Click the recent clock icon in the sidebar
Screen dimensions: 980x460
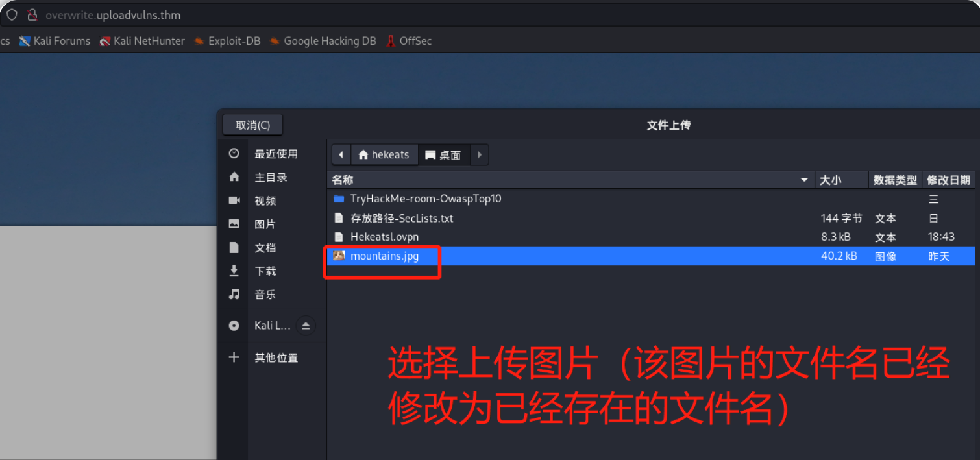(x=234, y=154)
